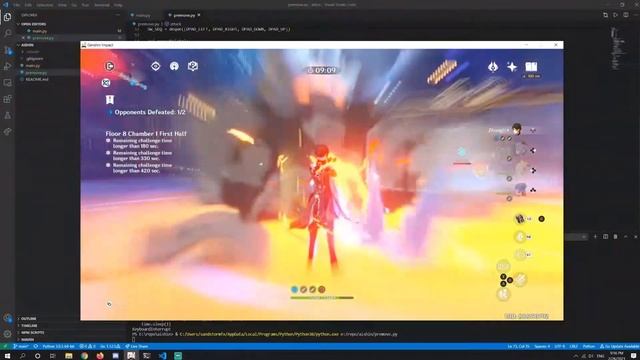This screenshot has width=640, height=360.
Task: Select main.py under Open Editors
Action: click(39, 31)
